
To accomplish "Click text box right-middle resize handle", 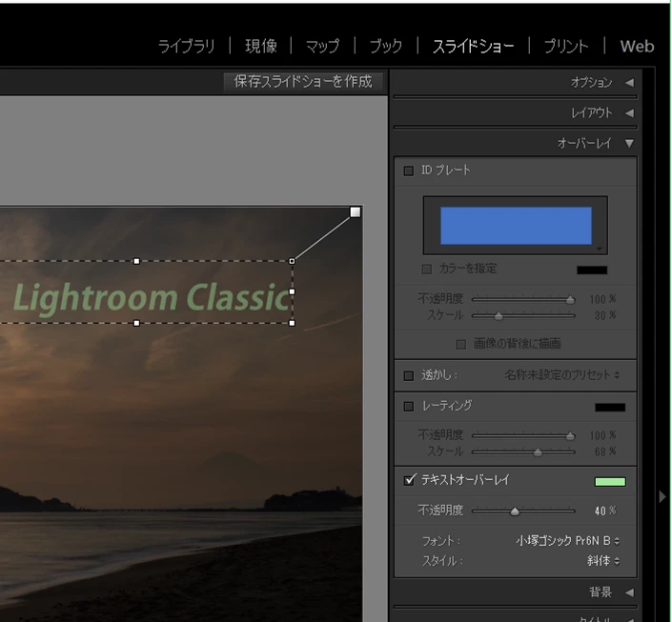I will (x=293, y=291).
